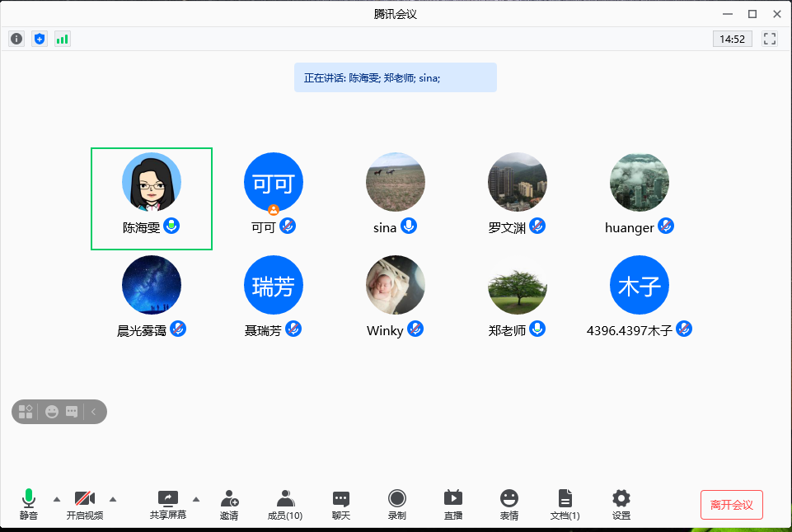Open Live stream (直播) option
The width and height of the screenshot is (792, 532).
[453, 504]
